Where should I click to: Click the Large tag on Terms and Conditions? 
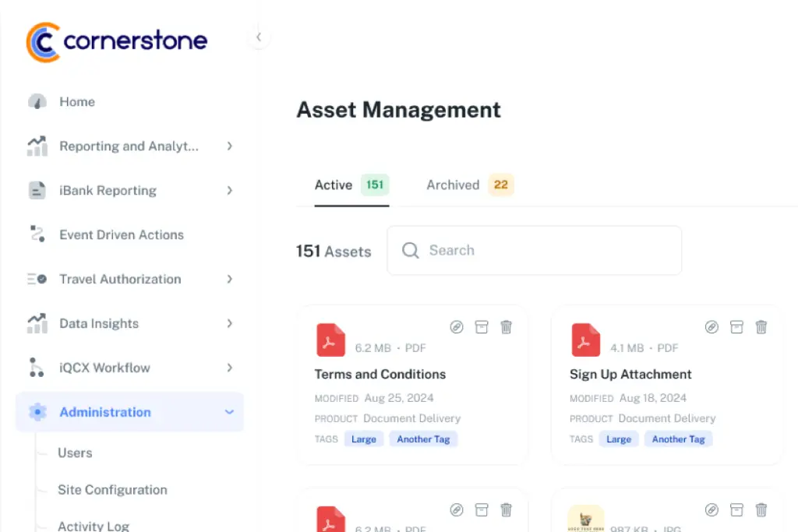pos(363,439)
